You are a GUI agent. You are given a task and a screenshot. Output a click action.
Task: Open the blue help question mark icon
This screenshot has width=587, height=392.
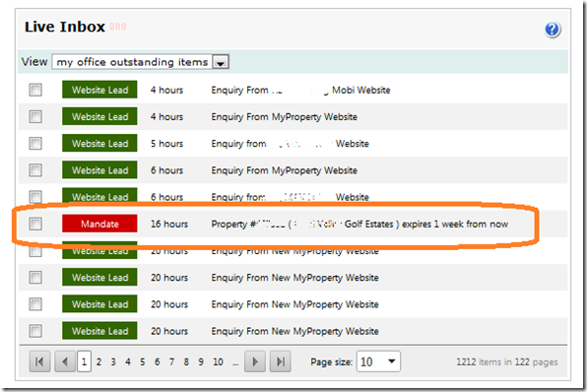coord(553,30)
